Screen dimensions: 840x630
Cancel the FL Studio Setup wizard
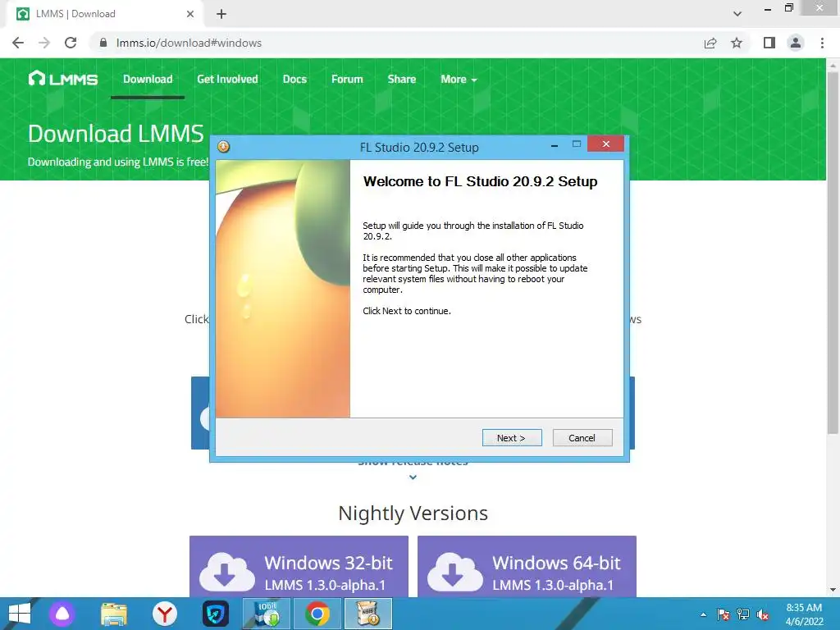click(582, 438)
